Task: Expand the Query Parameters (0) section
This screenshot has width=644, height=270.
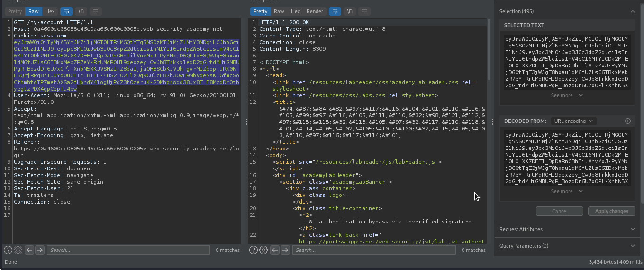Action: [x=567, y=246]
